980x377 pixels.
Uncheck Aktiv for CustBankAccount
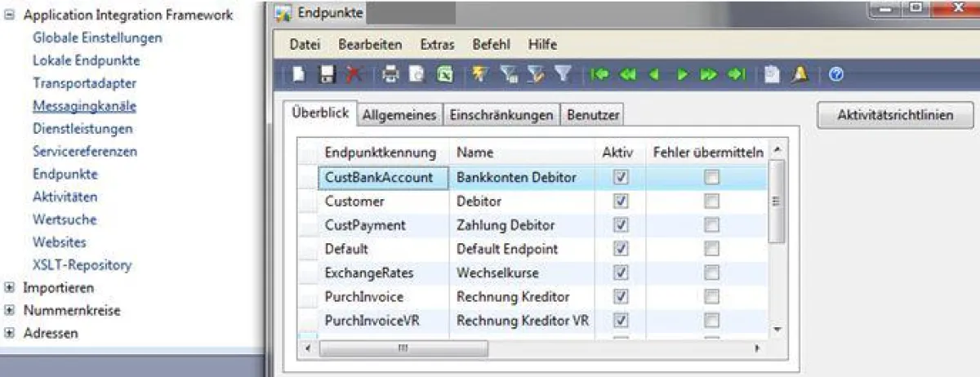pos(621,177)
